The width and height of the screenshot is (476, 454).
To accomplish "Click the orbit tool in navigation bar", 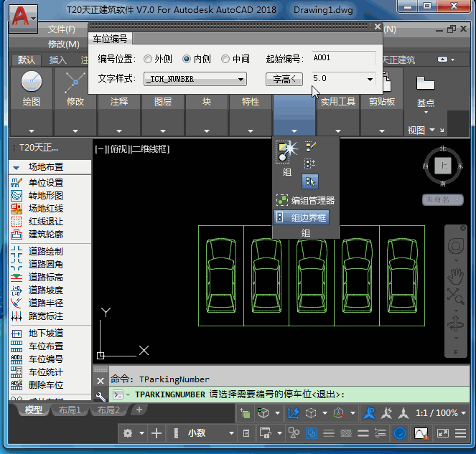I will pyautogui.click(x=456, y=324).
